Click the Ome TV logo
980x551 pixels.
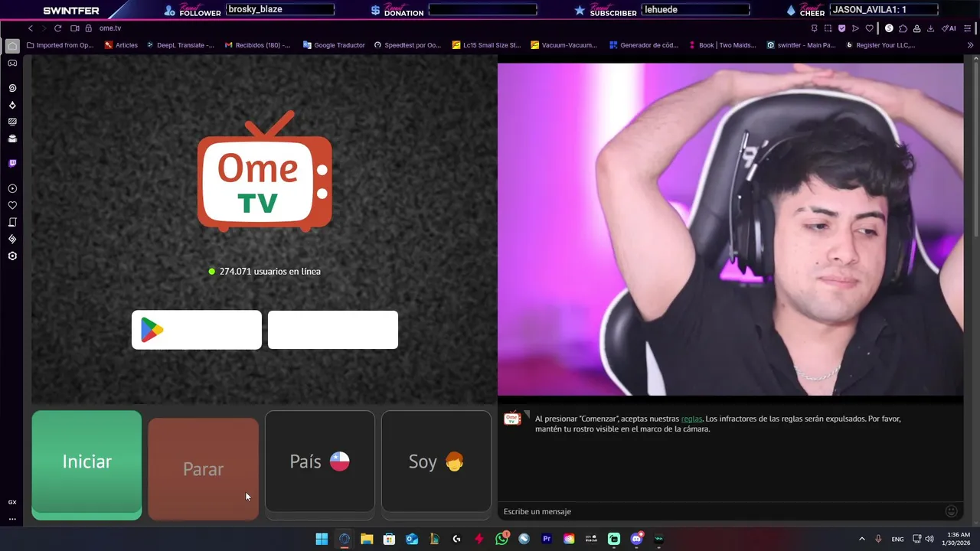click(x=265, y=171)
